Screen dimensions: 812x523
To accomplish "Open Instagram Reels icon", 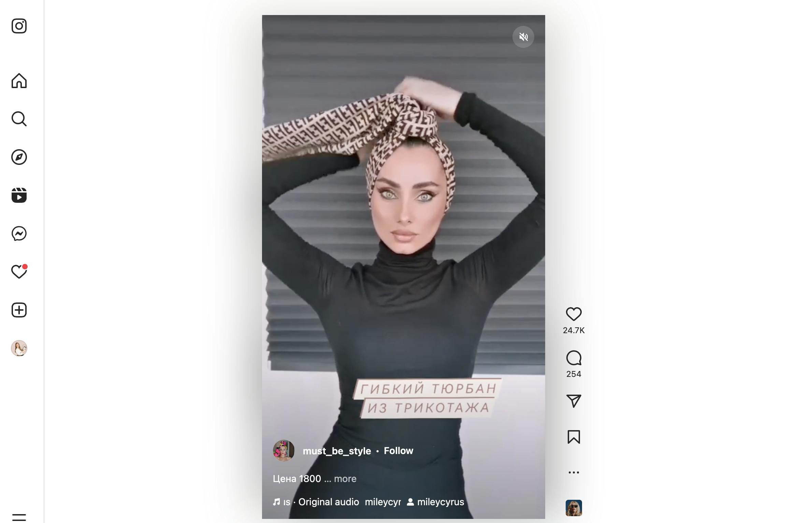I will click(19, 195).
